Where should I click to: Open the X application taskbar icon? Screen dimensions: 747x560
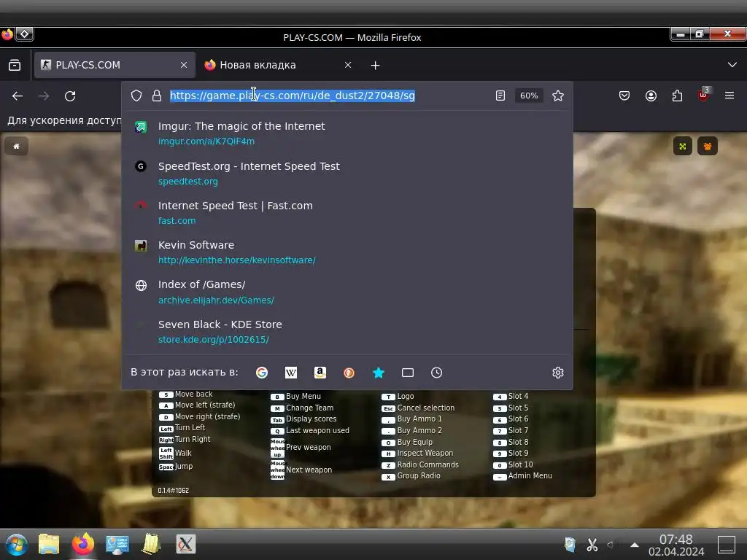[186, 544]
